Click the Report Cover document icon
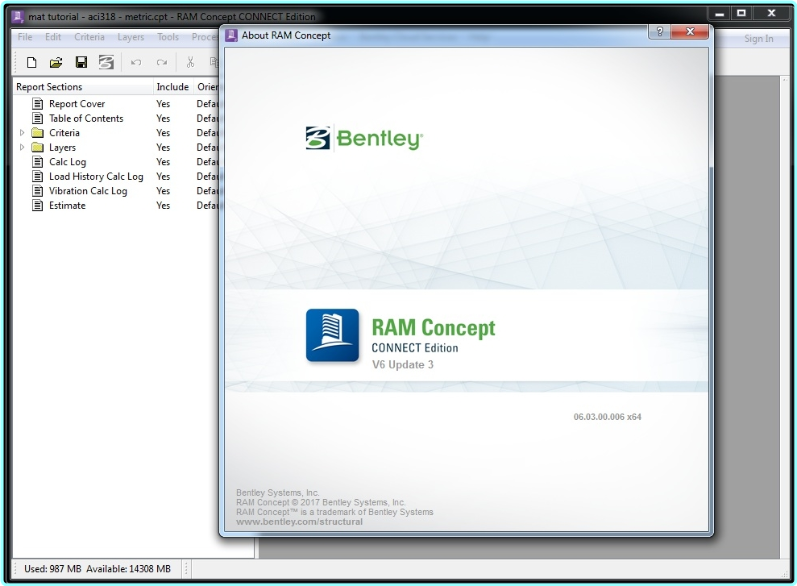Image resolution: width=797 pixels, height=586 pixels. 38,104
